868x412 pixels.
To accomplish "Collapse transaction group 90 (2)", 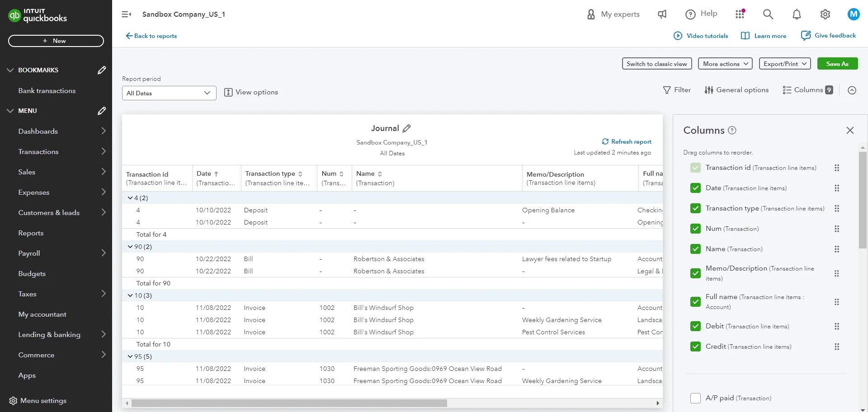I will [130, 247].
